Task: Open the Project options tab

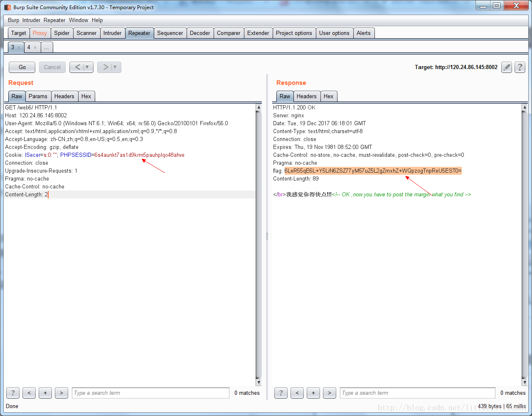Action: tap(294, 33)
